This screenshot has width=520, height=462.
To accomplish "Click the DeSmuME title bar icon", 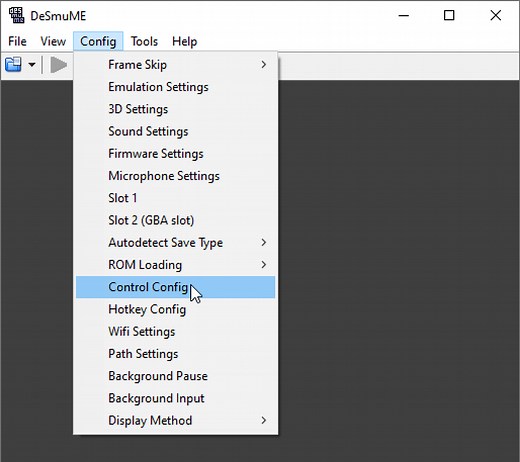I will [16, 15].
